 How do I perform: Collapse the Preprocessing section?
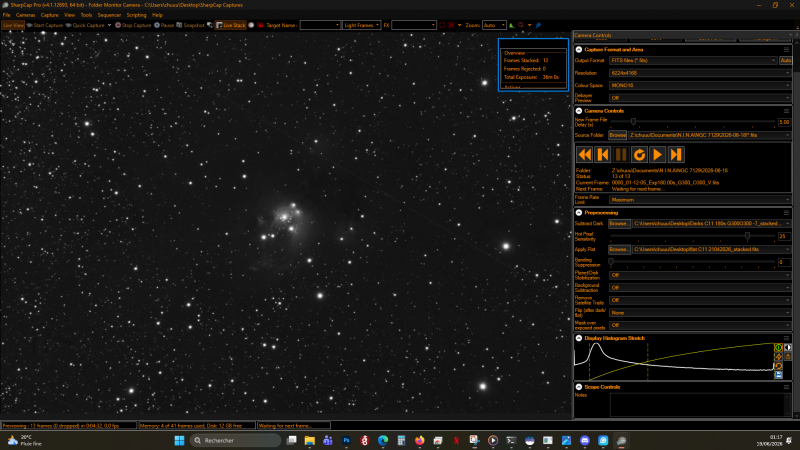coord(579,213)
